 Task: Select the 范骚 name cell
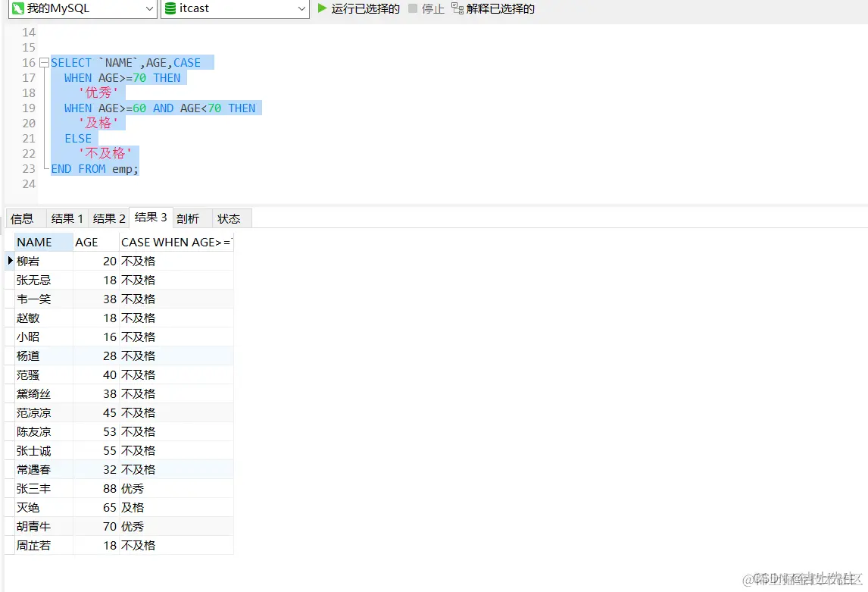tap(44, 375)
